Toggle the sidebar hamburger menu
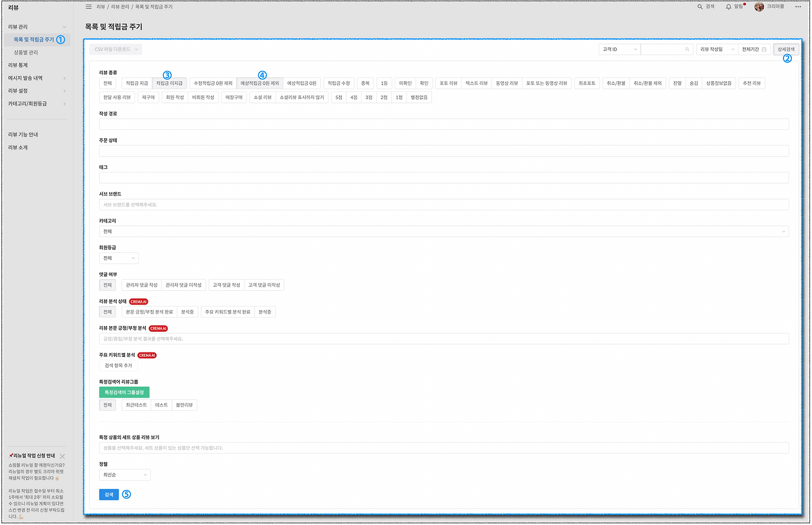The height and width of the screenshot is (525, 812). click(88, 6)
